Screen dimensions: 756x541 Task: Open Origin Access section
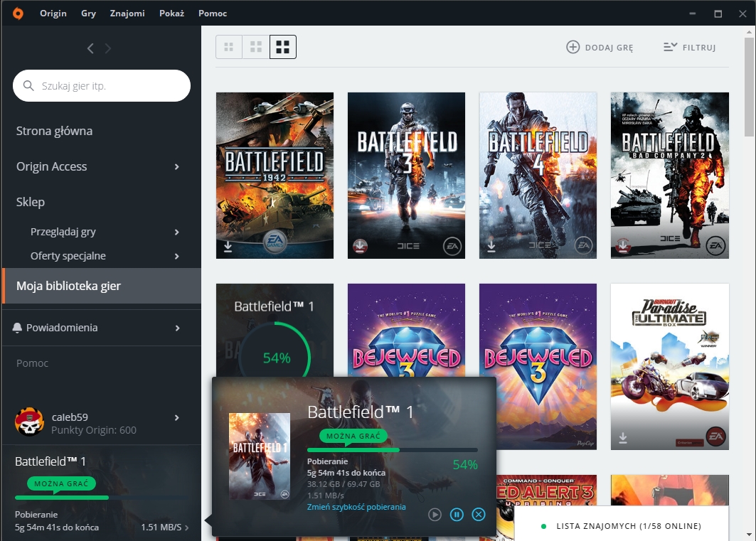click(52, 166)
